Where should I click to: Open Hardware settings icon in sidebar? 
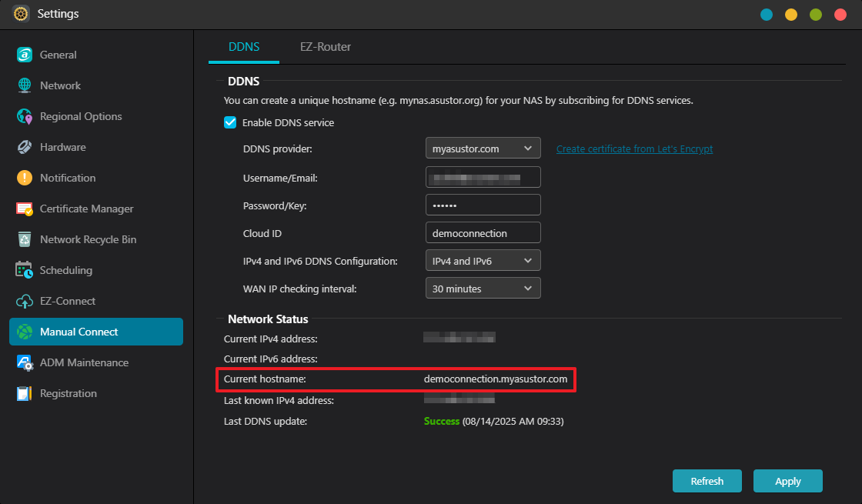point(25,147)
